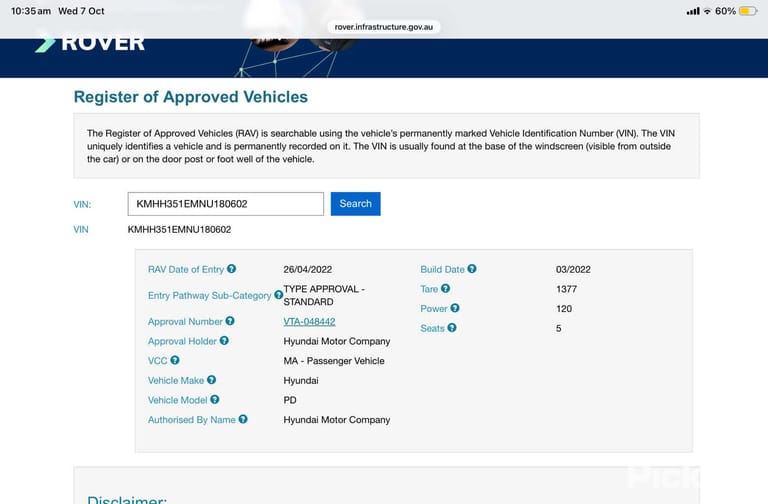Click the RAV Date of Entry label

click(186, 269)
